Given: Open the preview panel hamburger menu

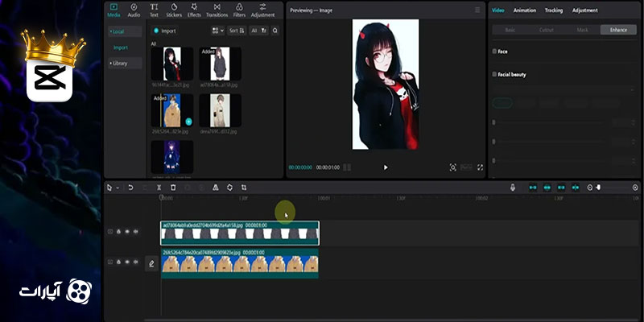Looking at the screenshot, I should 477,10.
